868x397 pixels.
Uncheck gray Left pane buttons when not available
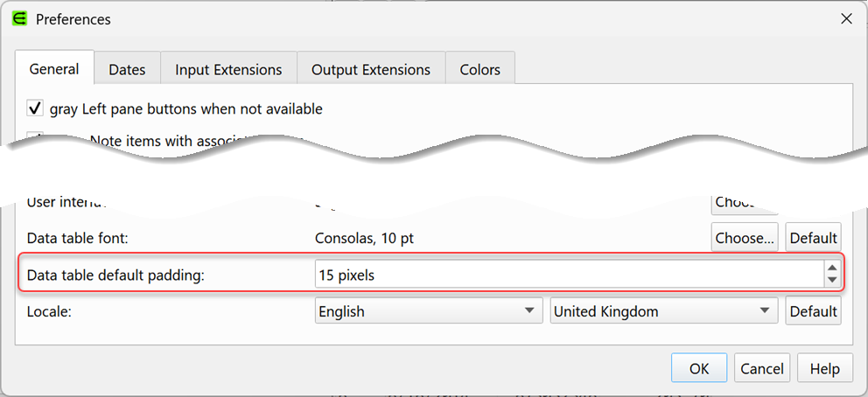click(x=36, y=109)
